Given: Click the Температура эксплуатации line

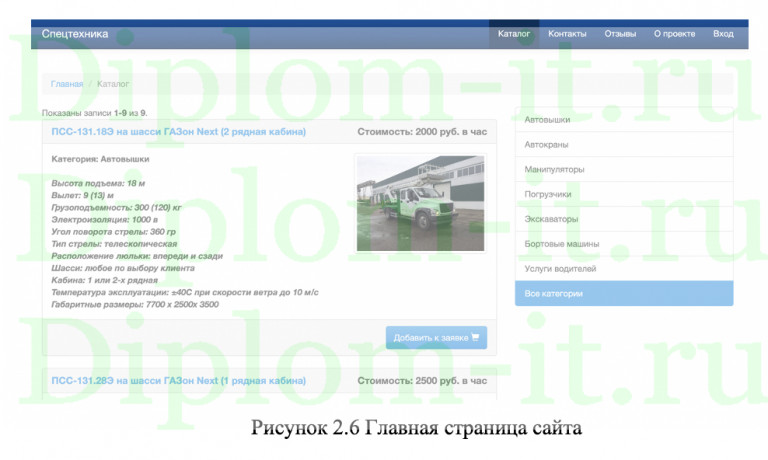Looking at the screenshot, I should [185, 292].
